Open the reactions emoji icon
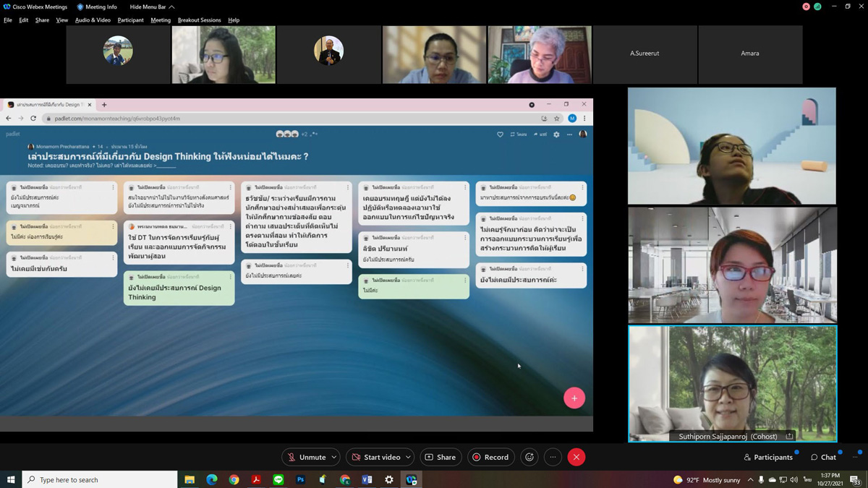Screen dimensions: 868x488 point(529,457)
